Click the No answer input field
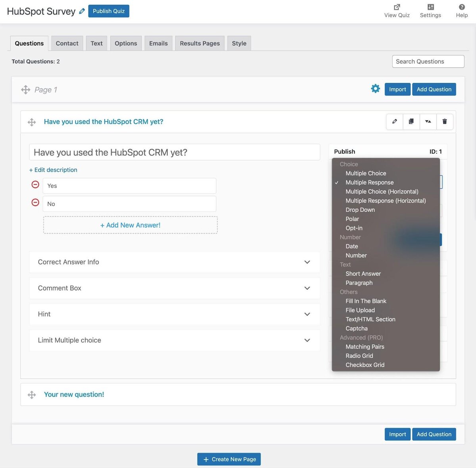Viewport: 476px width, 468px height. pos(129,204)
